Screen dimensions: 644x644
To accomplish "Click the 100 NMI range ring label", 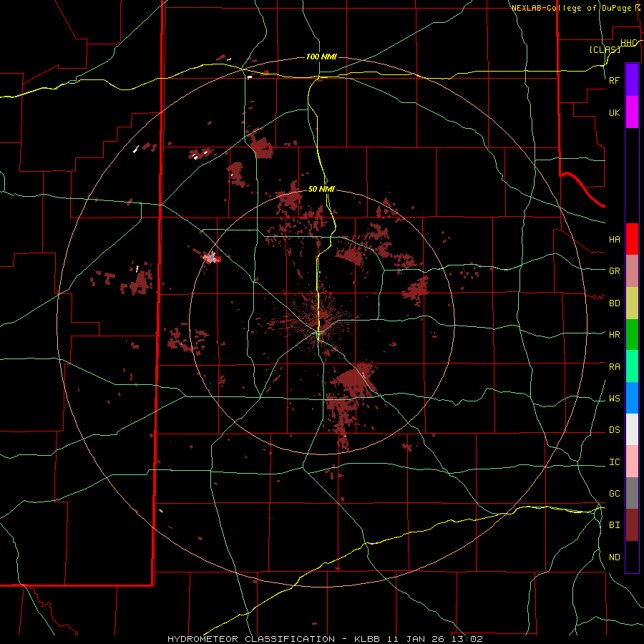I will (321, 57).
